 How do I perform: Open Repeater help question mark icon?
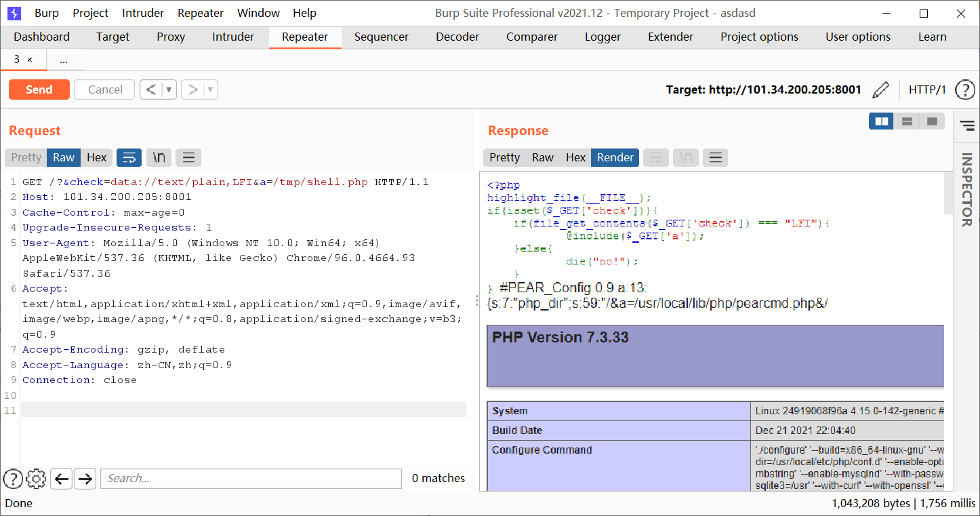(x=964, y=90)
